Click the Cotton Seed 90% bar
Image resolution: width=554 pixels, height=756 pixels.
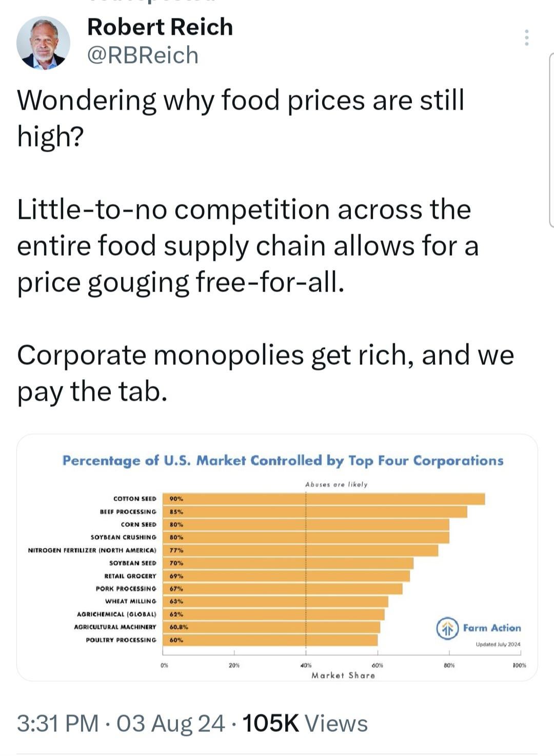point(324,499)
